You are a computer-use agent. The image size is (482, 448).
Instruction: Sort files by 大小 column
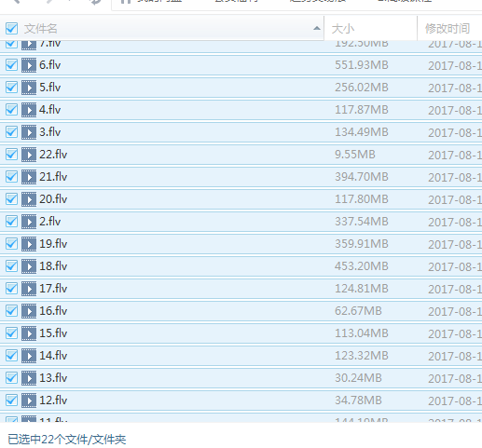[343, 29]
